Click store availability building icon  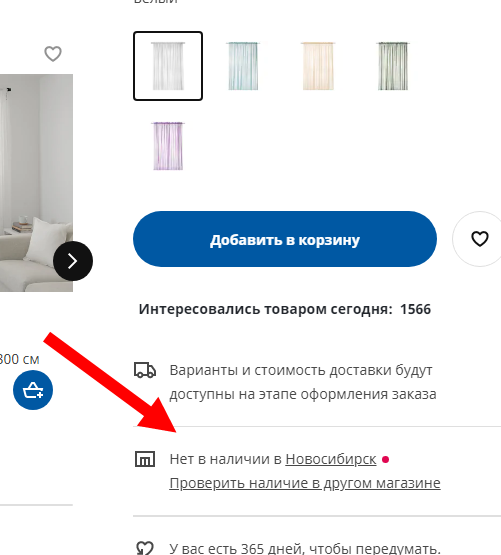(x=145, y=459)
